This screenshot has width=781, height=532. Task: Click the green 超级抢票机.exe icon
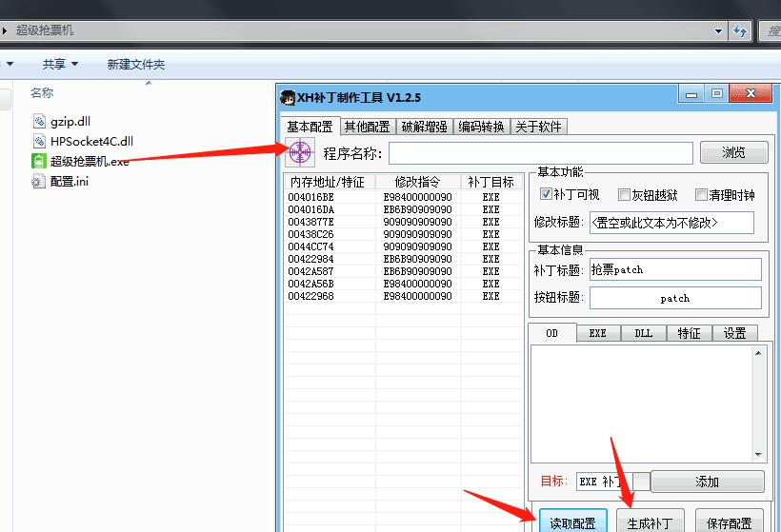pyautogui.click(x=39, y=161)
